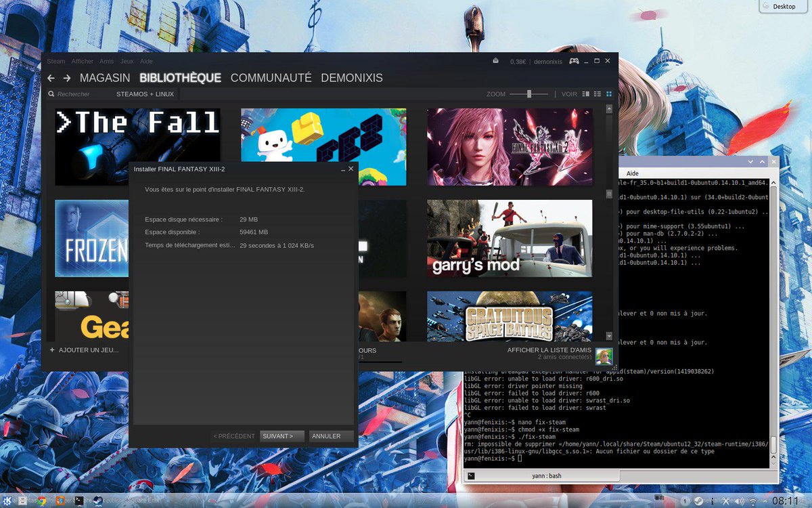Select the Frozen game thumbnail
The image size is (812, 508).
tap(91, 238)
